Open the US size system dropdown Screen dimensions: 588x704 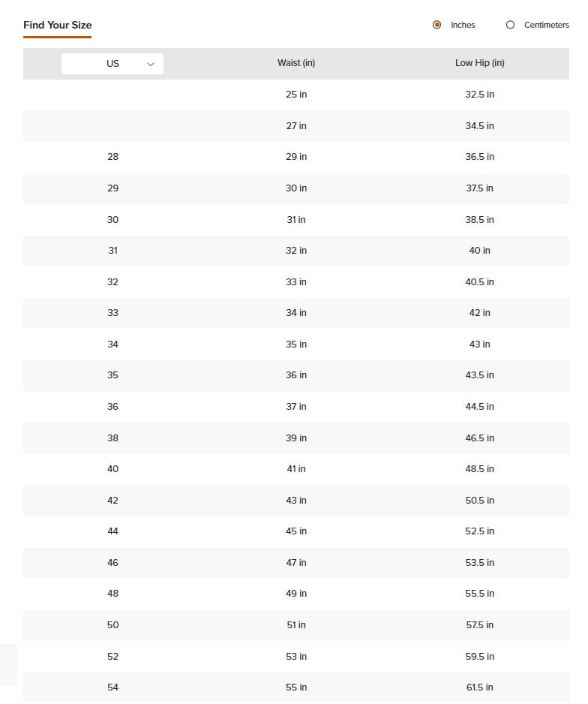pyautogui.click(x=112, y=64)
